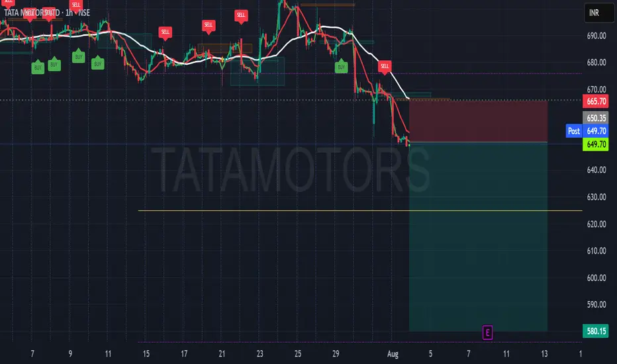This screenshot has width=617, height=364.
Task: Select the teal 580.15 target price label
Action: 596,331
